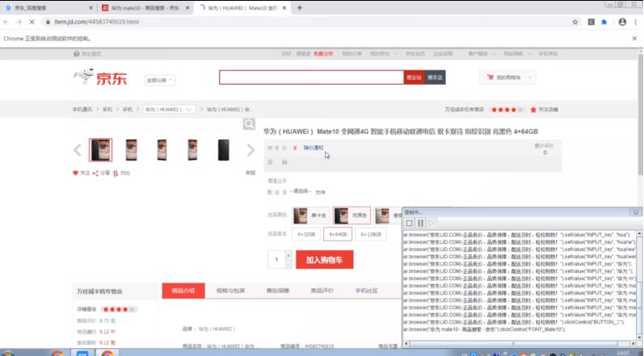Screen dimensions: 644x356
Task: Click the greyed play button in recorder
Action: click(x=431, y=223)
